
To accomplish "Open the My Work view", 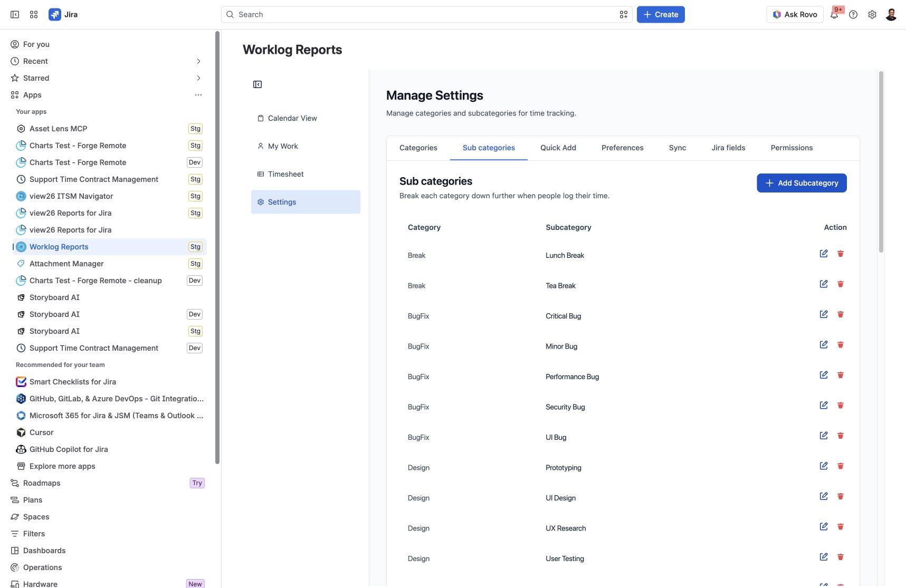I will pos(306,146).
